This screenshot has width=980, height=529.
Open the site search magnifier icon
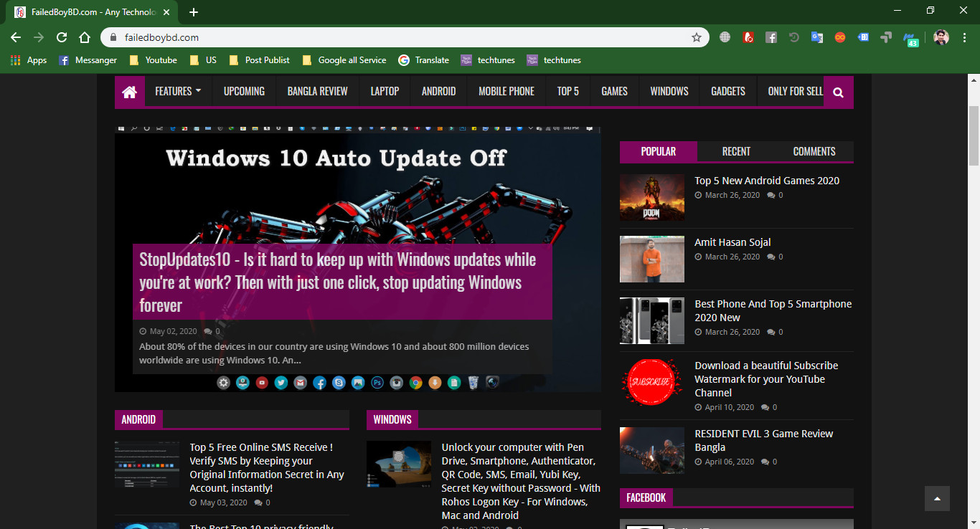[838, 92]
